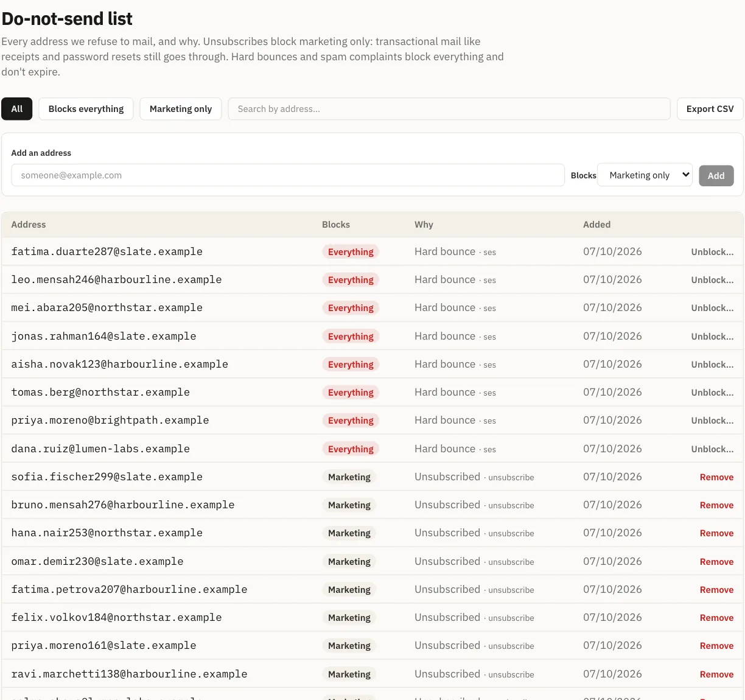
Task: Select address priya.moreno161@slate.example
Action: pyautogui.click(x=103, y=645)
